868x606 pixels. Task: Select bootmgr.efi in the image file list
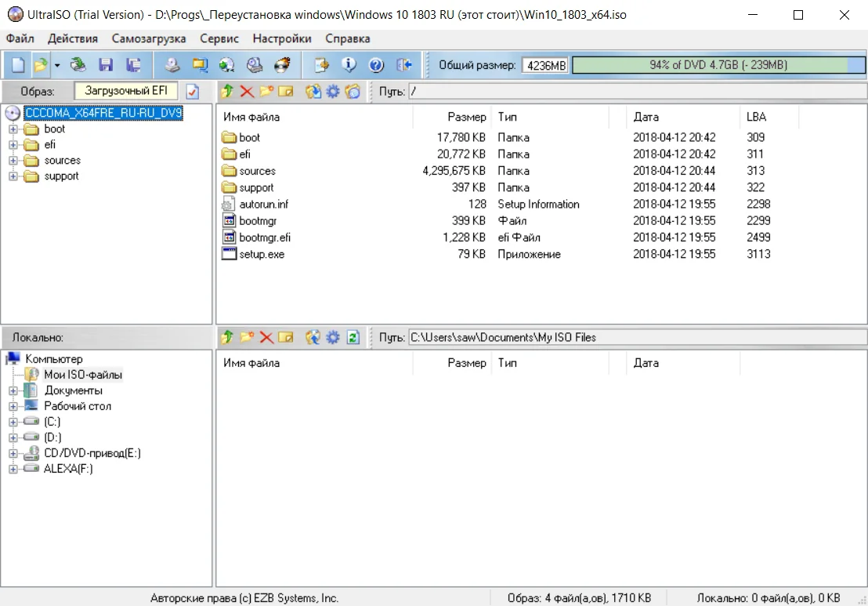[x=265, y=238]
